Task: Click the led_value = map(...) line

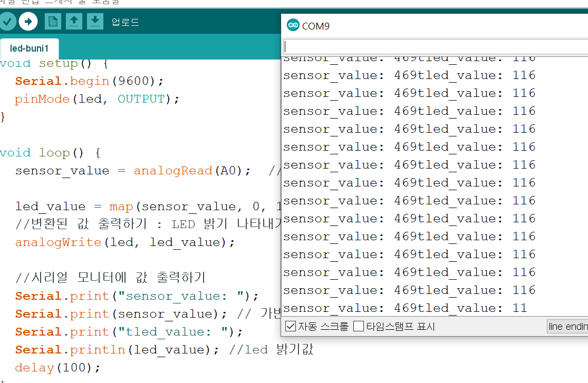Action: [148, 207]
